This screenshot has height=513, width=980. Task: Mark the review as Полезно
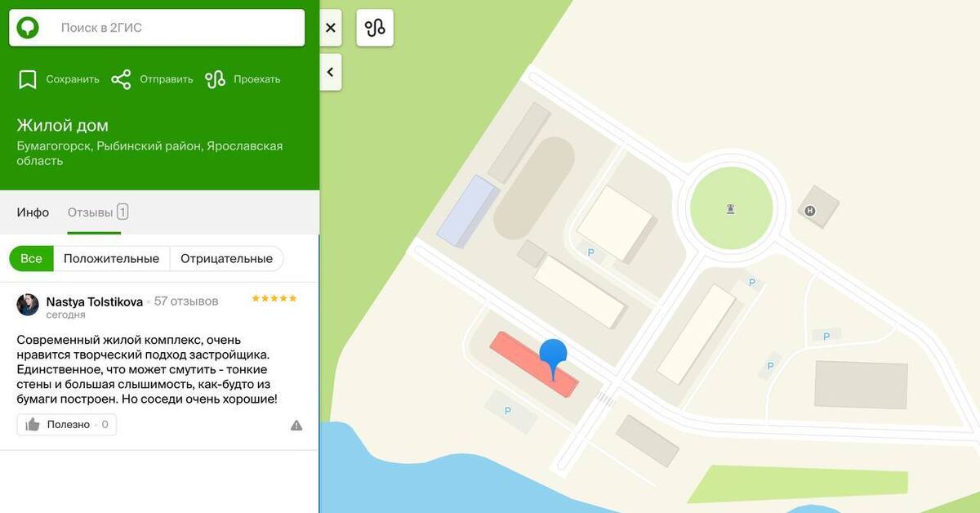coord(66,424)
